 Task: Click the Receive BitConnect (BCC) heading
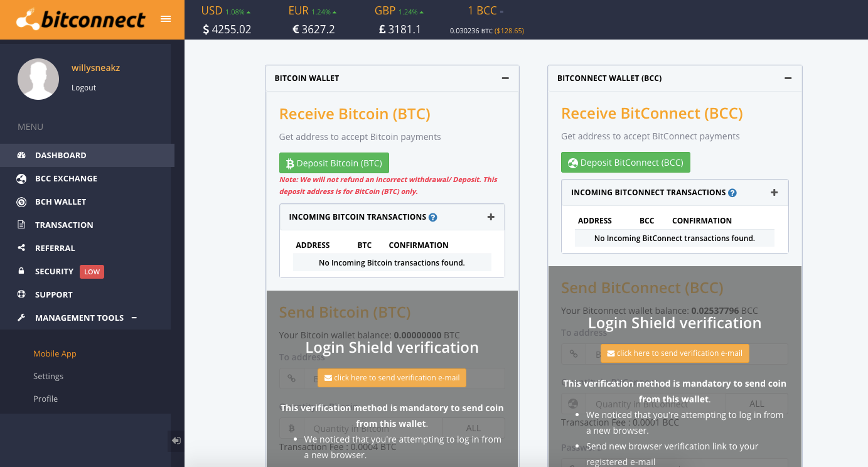click(x=652, y=114)
